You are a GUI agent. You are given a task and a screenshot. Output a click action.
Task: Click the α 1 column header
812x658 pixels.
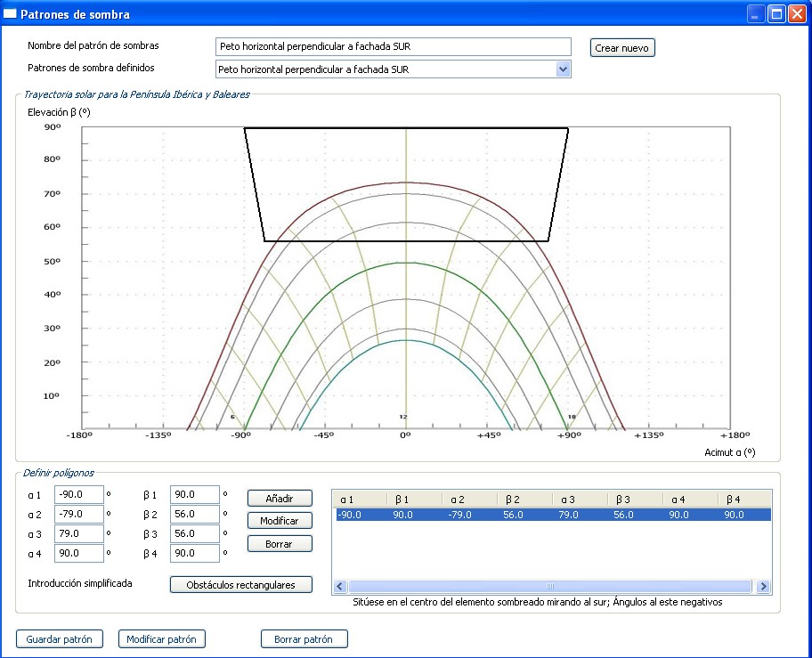click(x=360, y=500)
